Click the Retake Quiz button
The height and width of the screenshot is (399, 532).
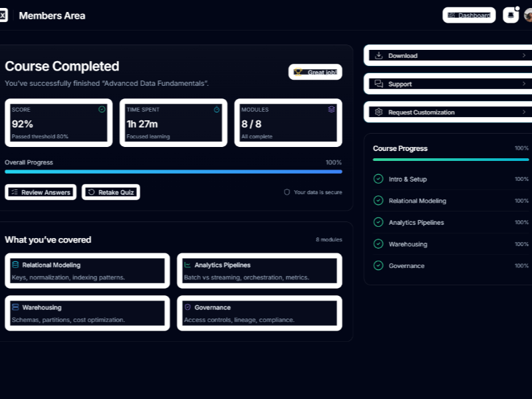(x=111, y=192)
